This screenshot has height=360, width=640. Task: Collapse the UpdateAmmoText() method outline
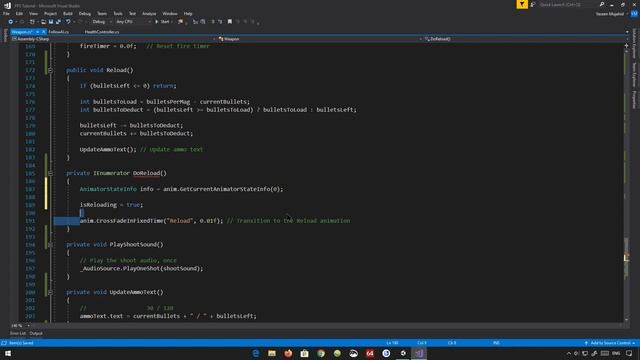pyautogui.click(x=50, y=292)
